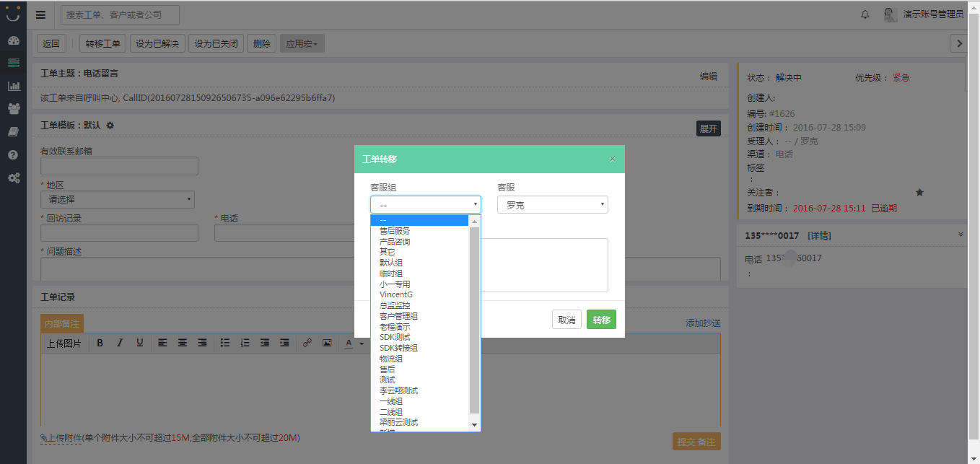The height and width of the screenshot is (464, 980).
Task: Click the insert image icon in editor
Action: [x=327, y=343]
